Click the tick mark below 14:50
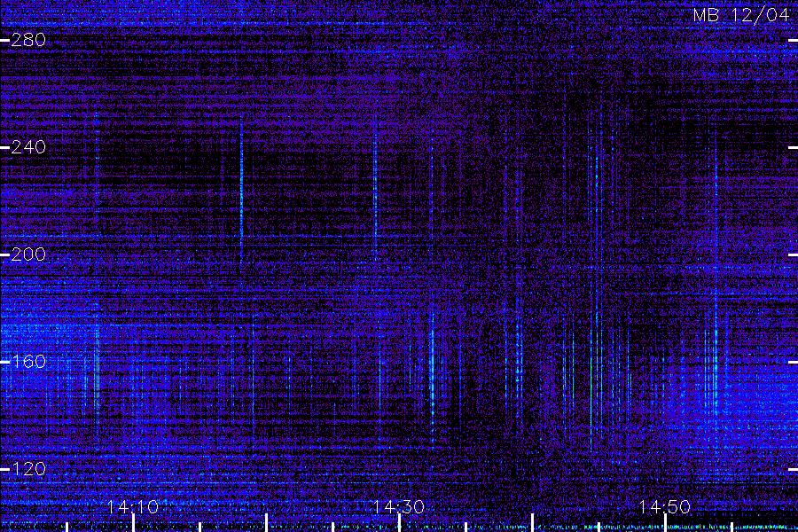 tap(665, 523)
